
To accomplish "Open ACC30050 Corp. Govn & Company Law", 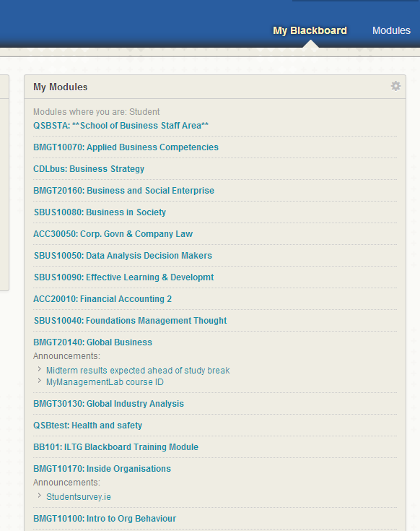I will (113, 234).
